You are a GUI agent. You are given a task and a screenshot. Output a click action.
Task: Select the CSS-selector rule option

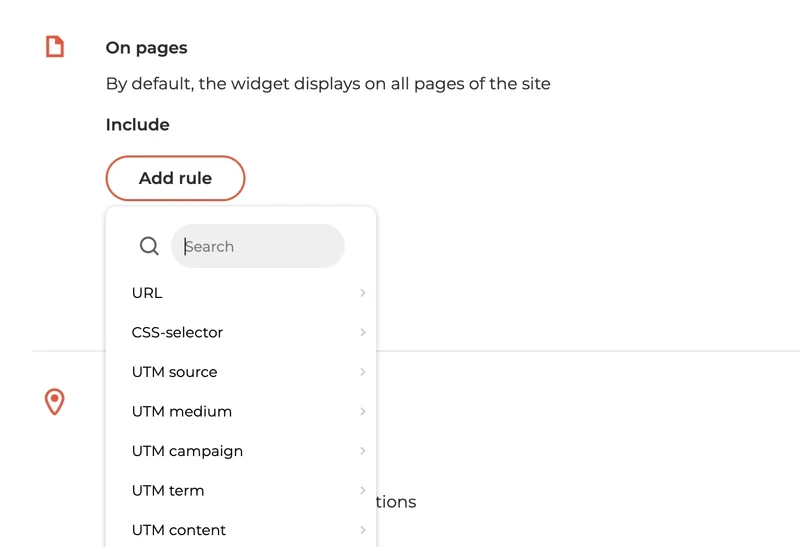(241, 332)
